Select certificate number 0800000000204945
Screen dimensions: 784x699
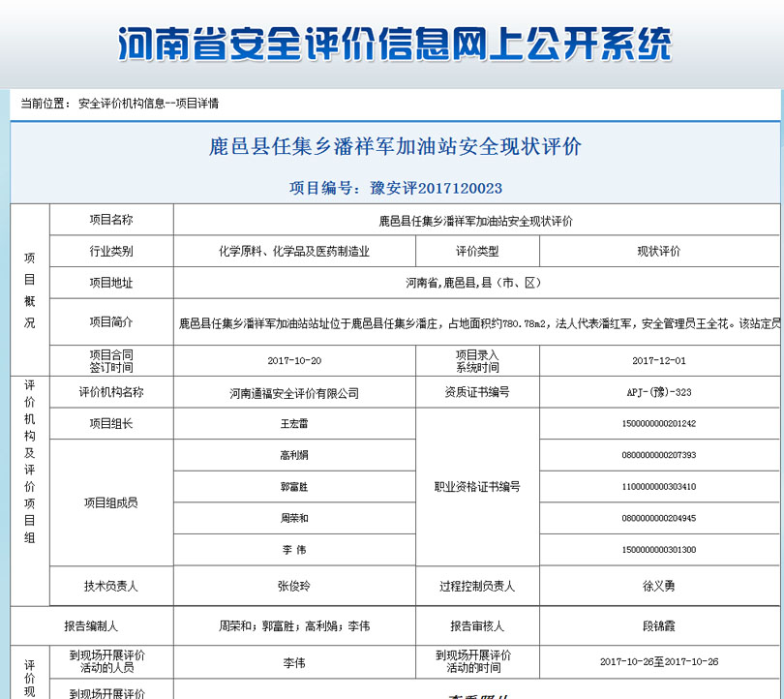[658, 518]
